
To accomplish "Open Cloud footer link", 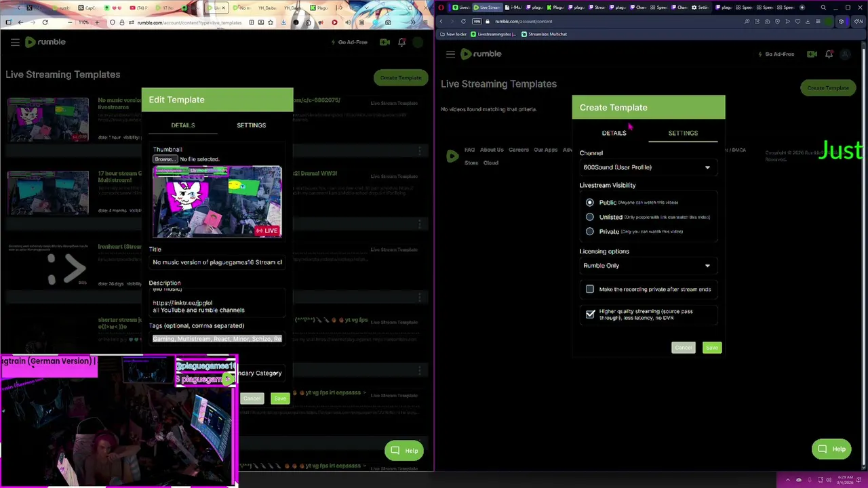I will 491,163.
